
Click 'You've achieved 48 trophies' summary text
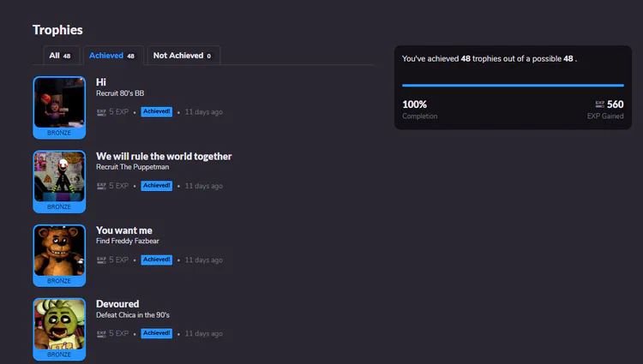pyautogui.click(x=490, y=59)
